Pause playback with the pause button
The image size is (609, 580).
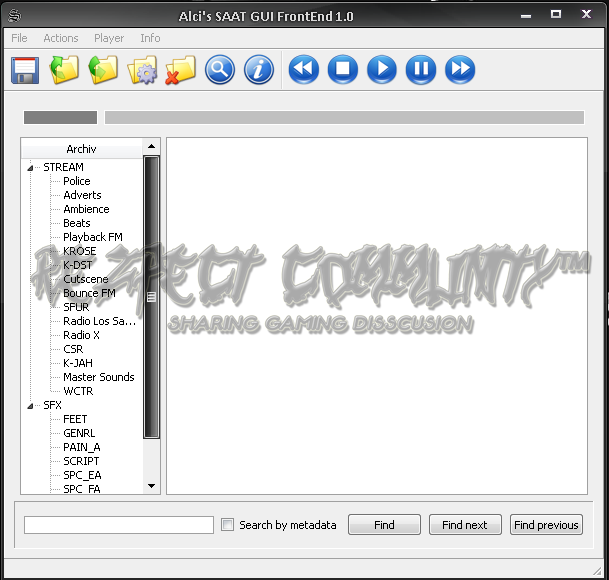coord(421,70)
